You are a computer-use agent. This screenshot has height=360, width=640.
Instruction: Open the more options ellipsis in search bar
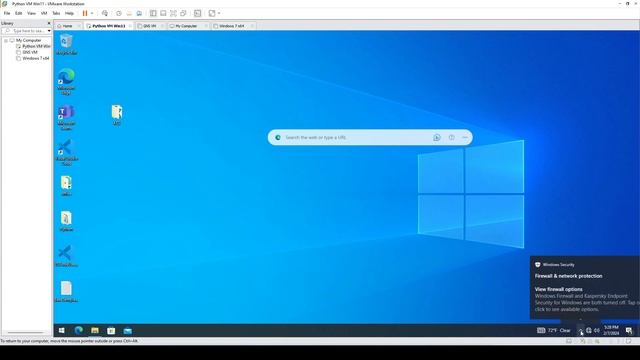click(465, 138)
